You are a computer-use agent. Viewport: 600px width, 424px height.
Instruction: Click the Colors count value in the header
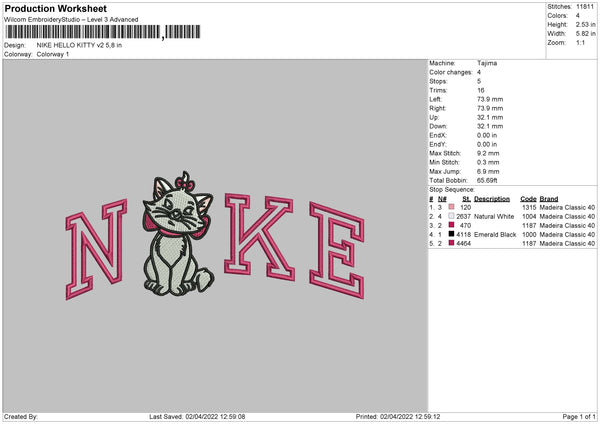click(x=578, y=16)
